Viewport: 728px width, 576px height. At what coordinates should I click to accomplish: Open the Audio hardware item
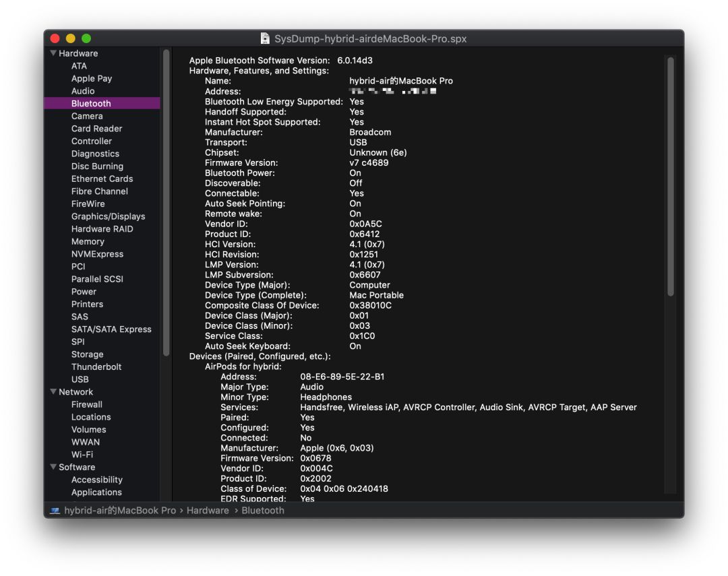tap(83, 91)
